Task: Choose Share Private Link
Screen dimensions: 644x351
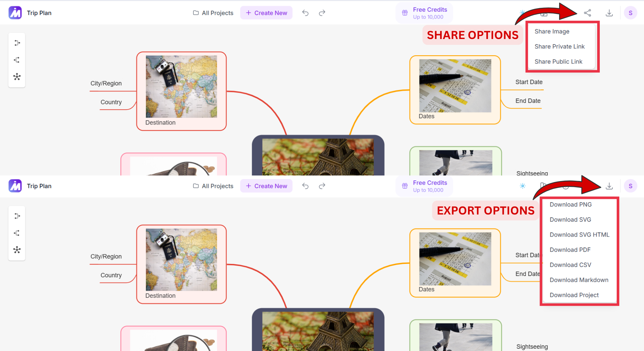Action: click(x=559, y=46)
